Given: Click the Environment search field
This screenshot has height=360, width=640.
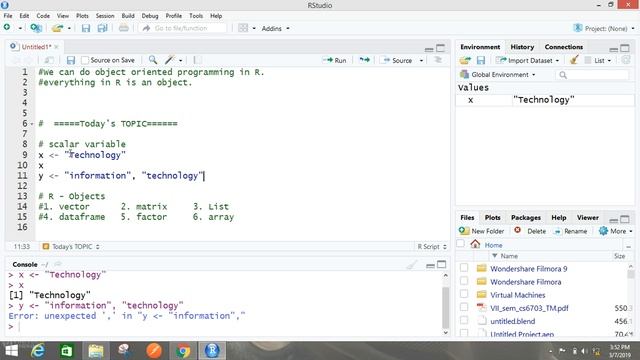Looking at the screenshot, I should pyautogui.click(x=592, y=75).
